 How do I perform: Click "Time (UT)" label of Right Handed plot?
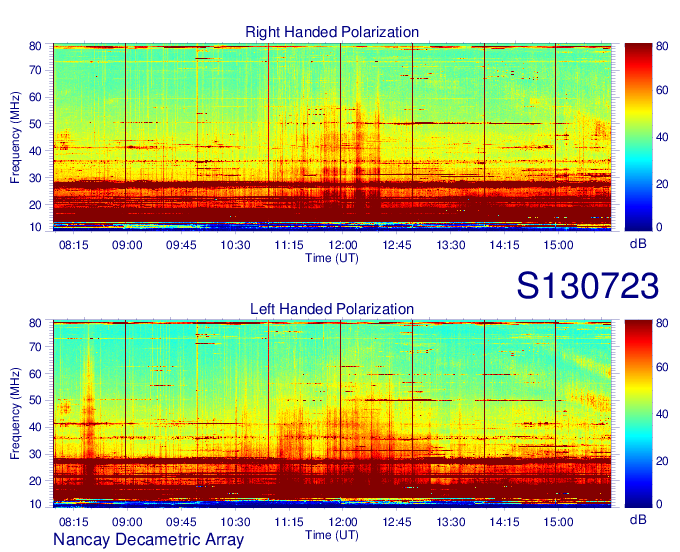332,258
